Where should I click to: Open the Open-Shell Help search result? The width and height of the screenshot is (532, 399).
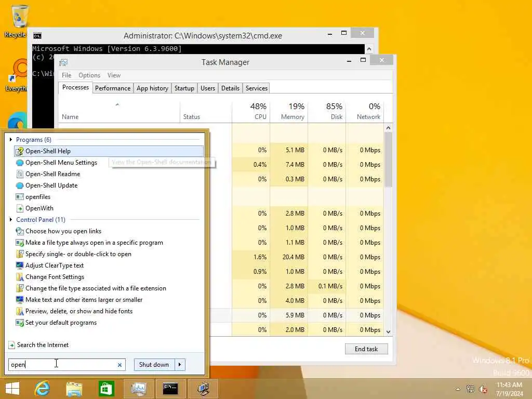(109, 151)
